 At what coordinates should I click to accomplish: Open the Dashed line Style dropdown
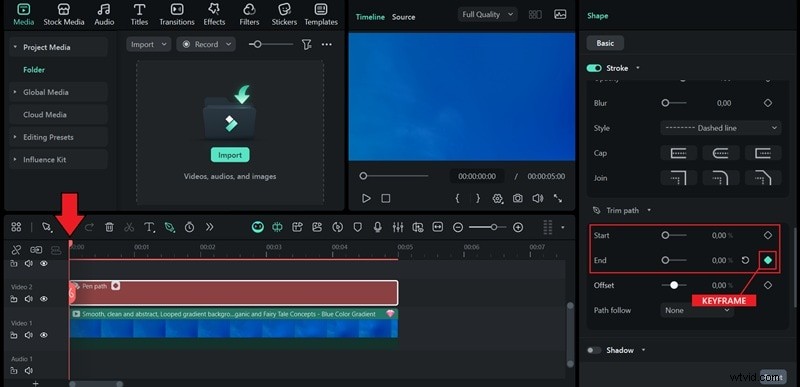(720, 128)
